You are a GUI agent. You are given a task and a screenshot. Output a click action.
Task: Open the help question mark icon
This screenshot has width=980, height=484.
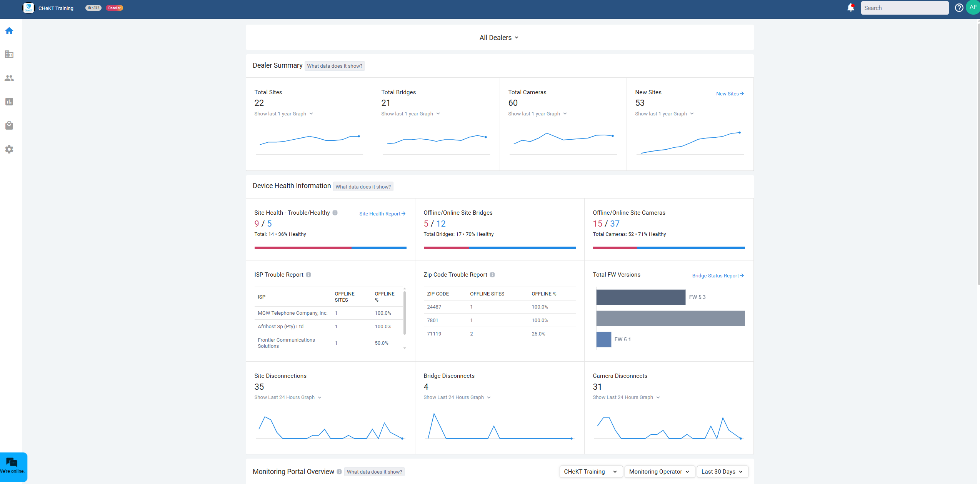pos(959,8)
